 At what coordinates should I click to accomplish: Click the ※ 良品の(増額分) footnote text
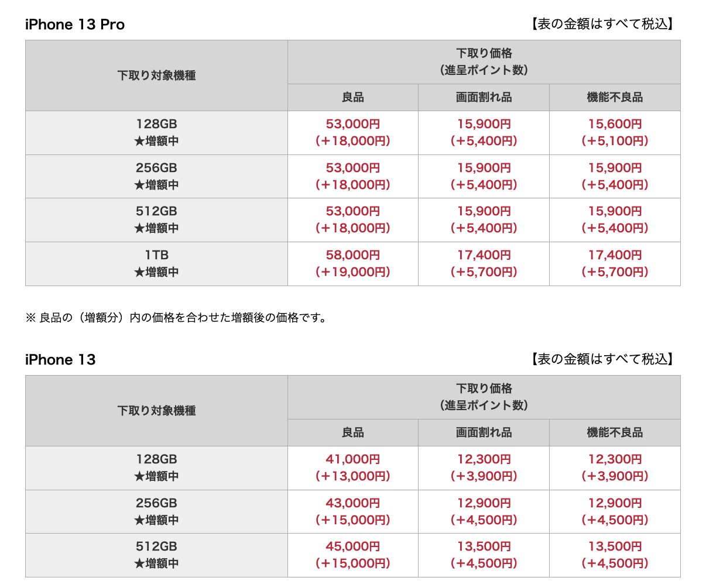pyautogui.click(x=176, y=318)
